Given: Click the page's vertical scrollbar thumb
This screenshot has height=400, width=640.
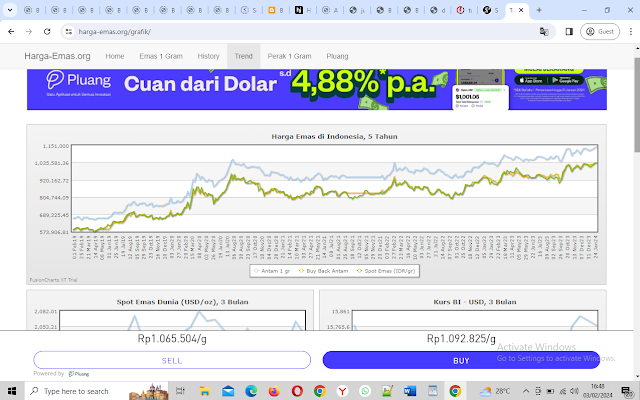Looking at the screenshot, I should click(637, 104).
